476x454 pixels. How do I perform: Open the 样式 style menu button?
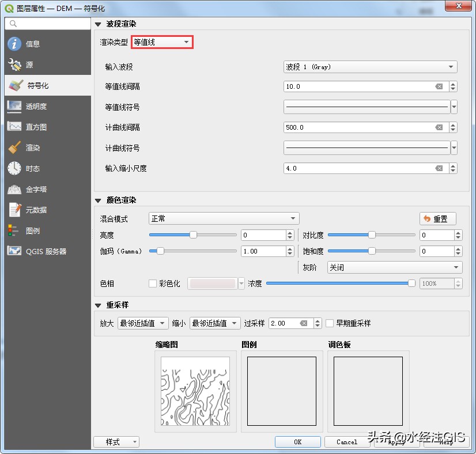click(116, 442)
